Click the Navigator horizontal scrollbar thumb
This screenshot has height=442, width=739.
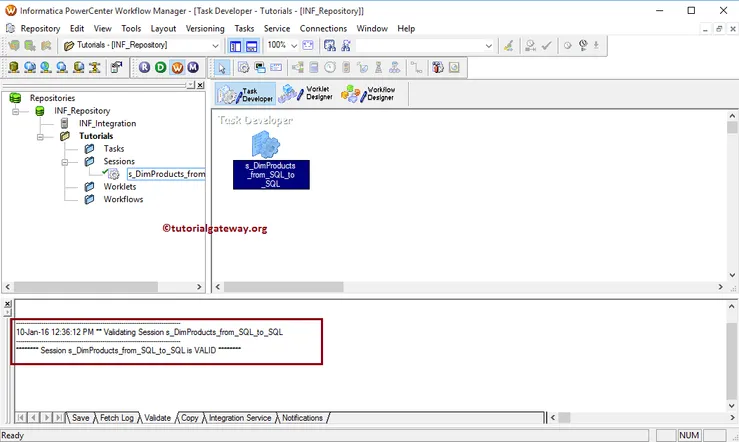[86, 286]
